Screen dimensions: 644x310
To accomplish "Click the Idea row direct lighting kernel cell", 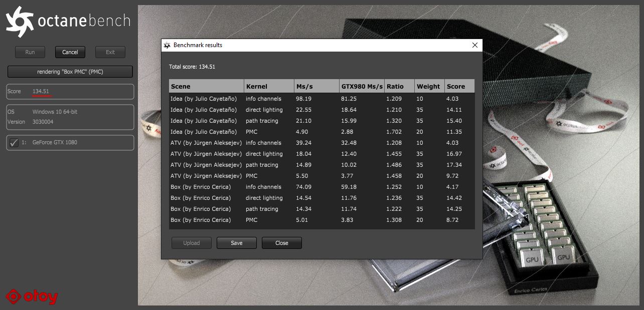I will pos(264,110).
